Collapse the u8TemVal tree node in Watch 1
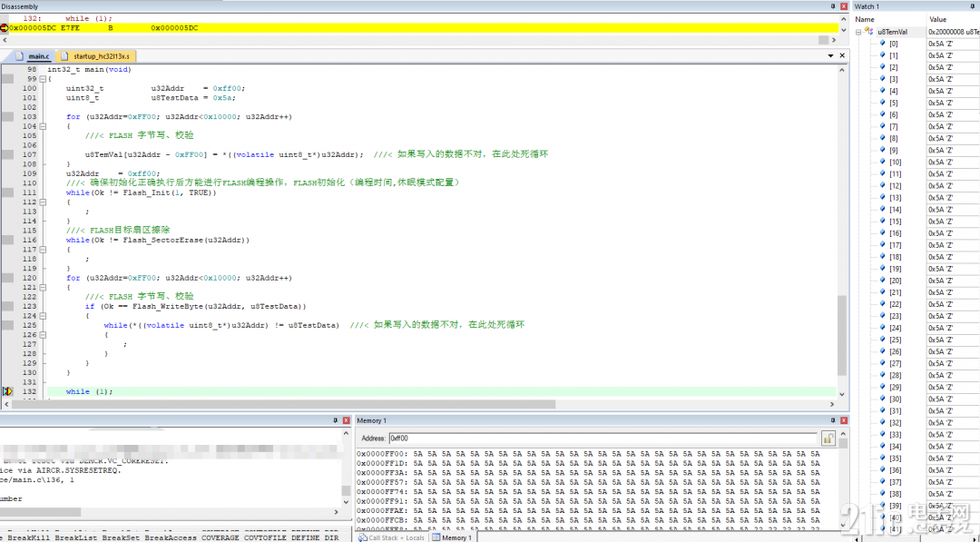This screenshot has width=980, height=542. click(858, 32)
